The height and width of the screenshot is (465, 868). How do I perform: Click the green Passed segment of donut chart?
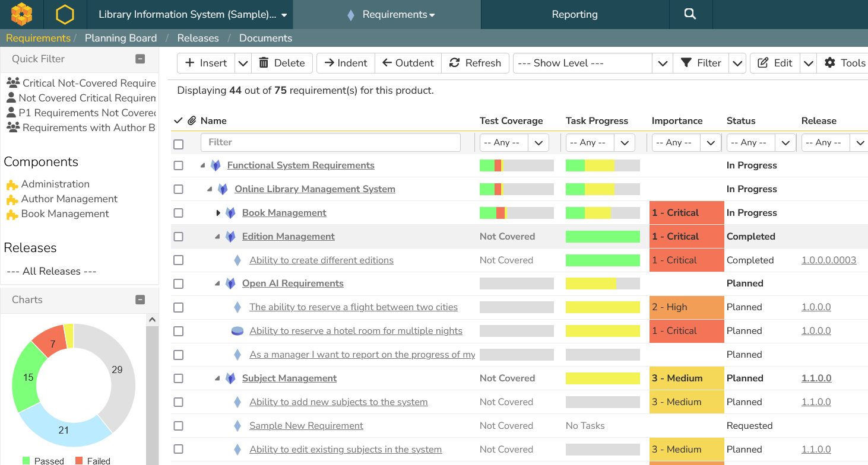(x=25, y=377)
